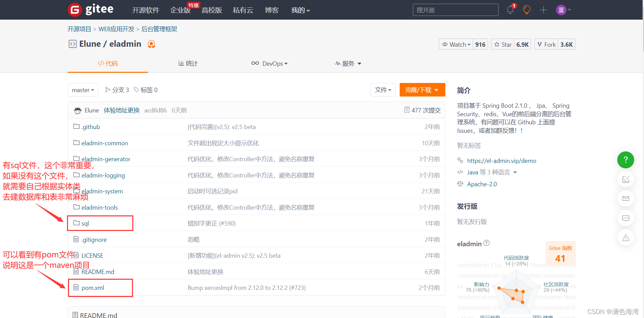This screenshot has height=318, width=644.
Task: Open the 企业版 menu
Action: pyautogui.click(x=180, y=10)
